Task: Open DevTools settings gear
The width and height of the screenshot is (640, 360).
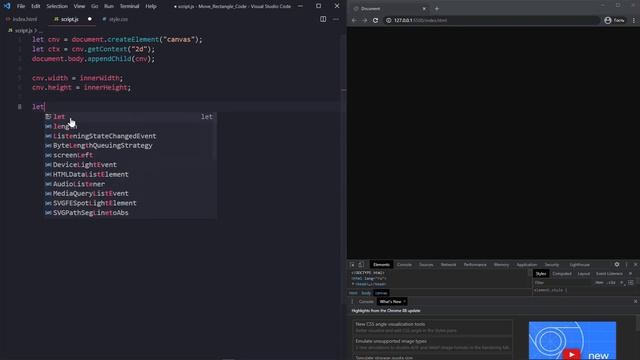Action: tap(617, 264)
